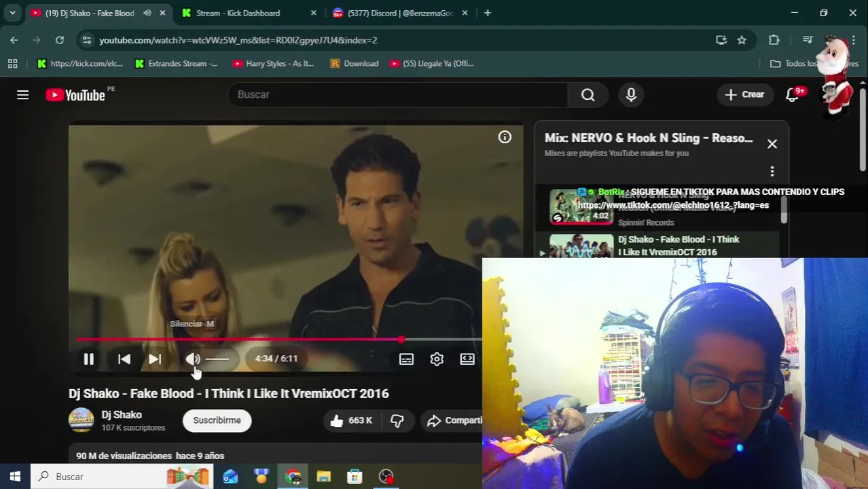868x489 pixels.
Task: Open the YouTube hamburger guide menu
Action: click(x=23, y=94)
